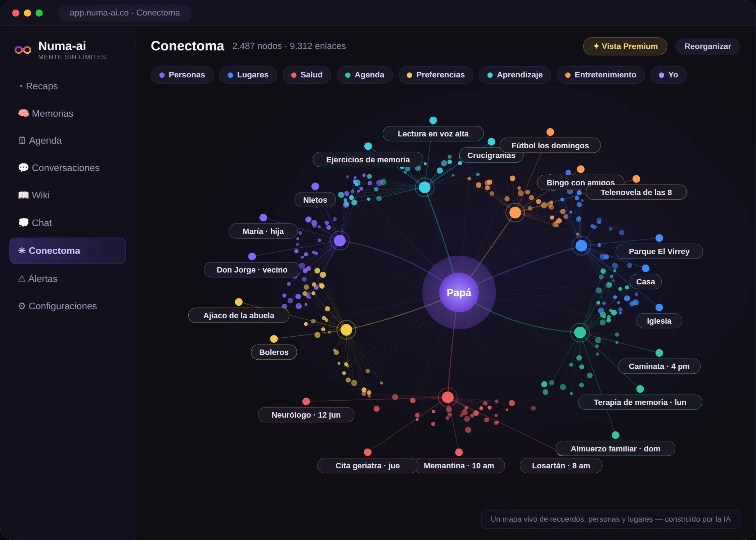
Task: Go to Agenda in the sidebar
Action: (68, 140)
